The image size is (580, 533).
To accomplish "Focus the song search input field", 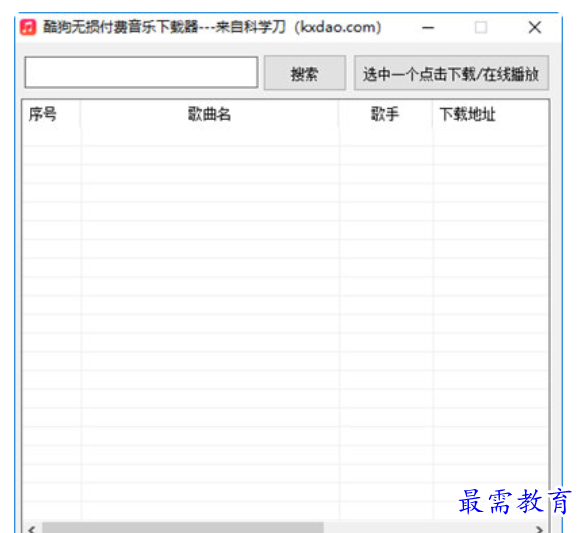I will [141, 72].
